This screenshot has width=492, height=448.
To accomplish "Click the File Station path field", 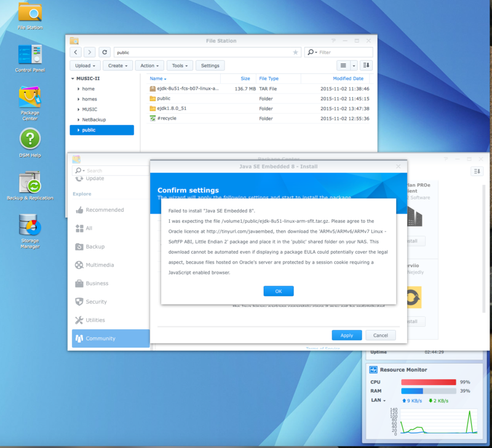I will (x=207, y=52).
